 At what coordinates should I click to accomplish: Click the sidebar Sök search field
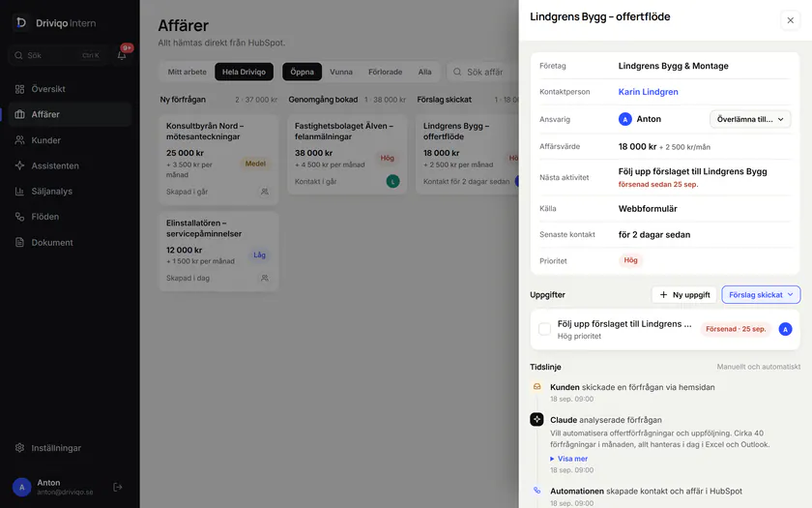click(x=57, y=55)
